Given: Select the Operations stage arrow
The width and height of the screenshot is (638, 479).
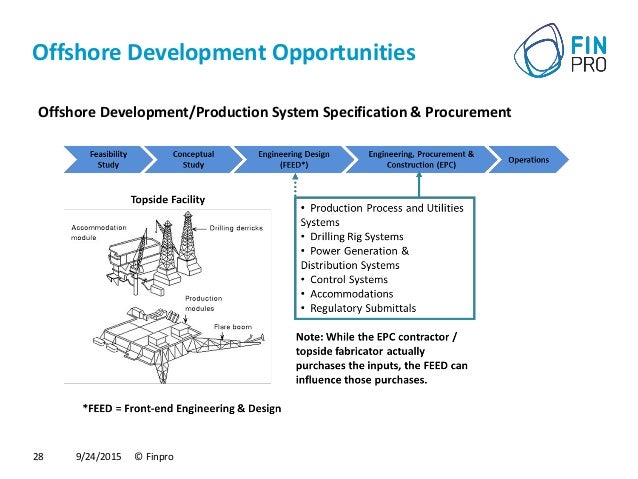Looking at the screenshot, I should (x=529, y=160).
